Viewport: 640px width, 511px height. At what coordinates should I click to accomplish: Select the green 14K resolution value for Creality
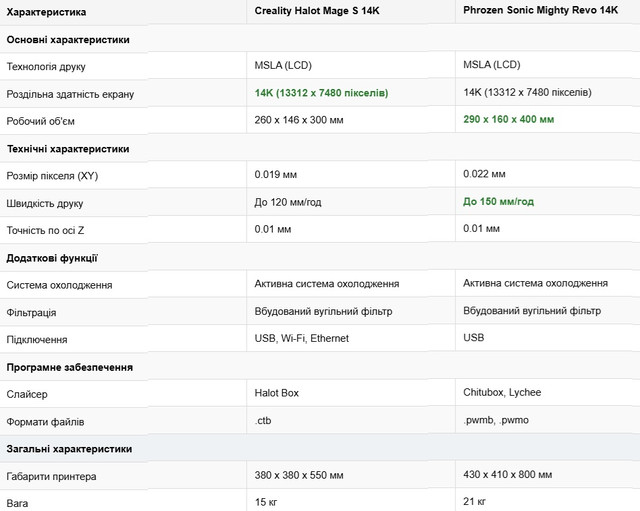pyautogui.click(x=321, y=92)
